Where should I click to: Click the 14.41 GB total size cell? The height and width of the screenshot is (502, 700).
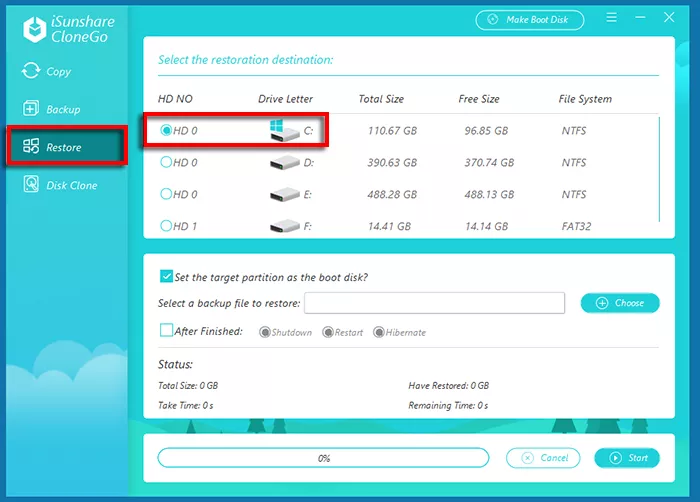(389, 226)
